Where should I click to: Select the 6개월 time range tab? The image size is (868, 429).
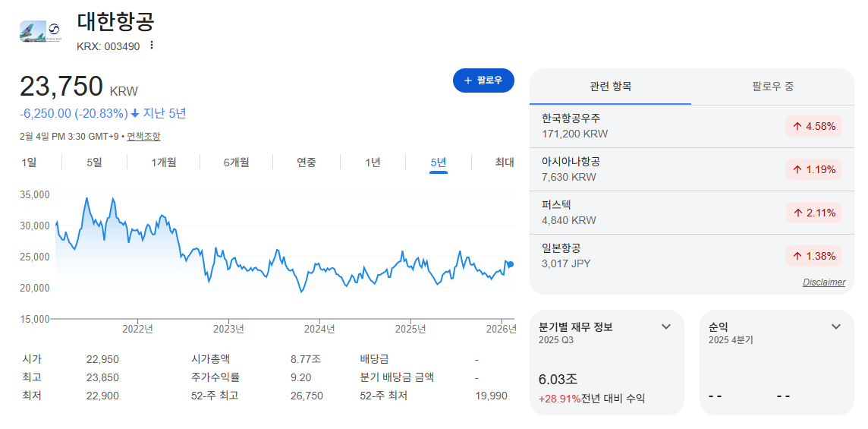[237, 162]
